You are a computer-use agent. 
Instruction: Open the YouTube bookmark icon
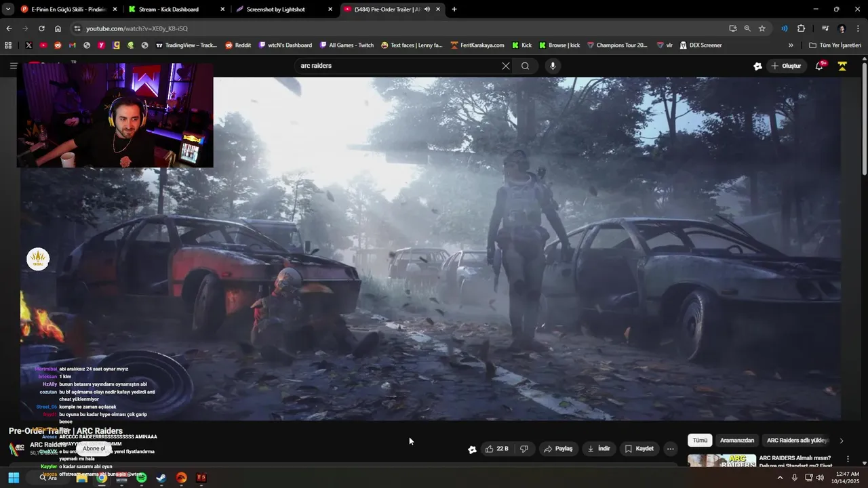click(x=43, y=45)
